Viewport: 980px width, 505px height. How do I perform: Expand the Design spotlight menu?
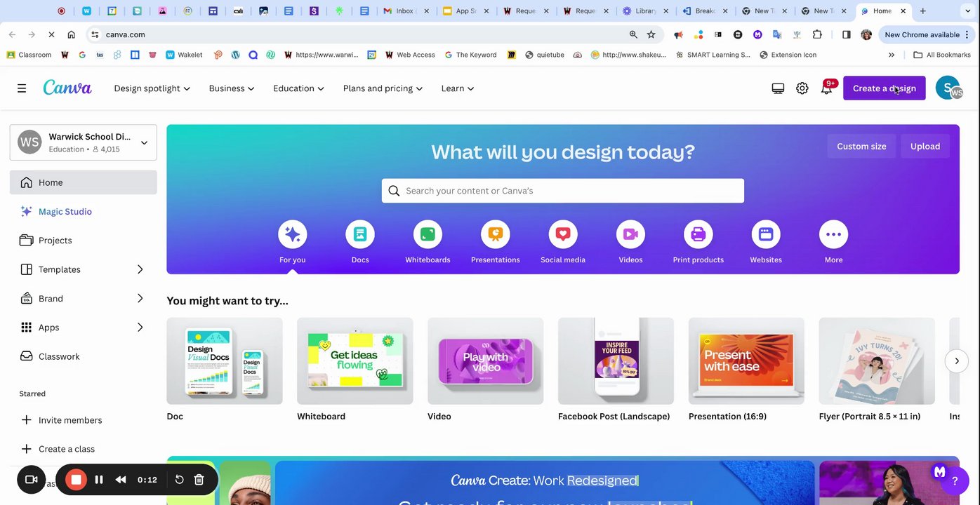tap(152, 88)
